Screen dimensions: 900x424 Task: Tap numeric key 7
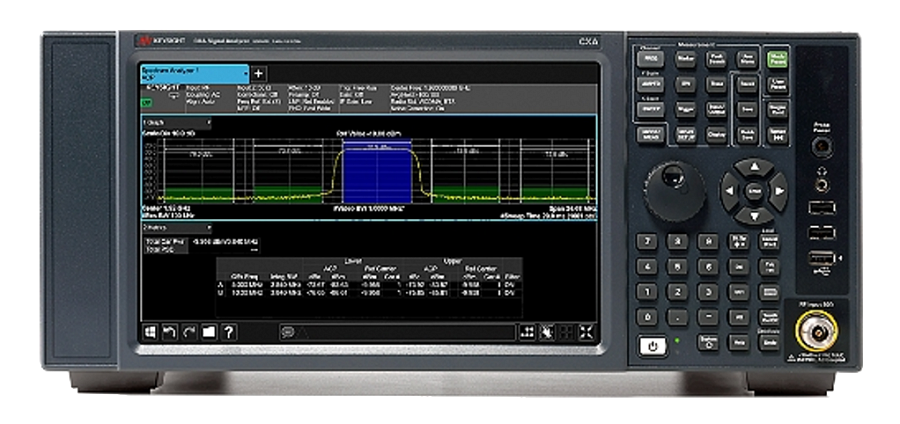(x=647, y=241)
